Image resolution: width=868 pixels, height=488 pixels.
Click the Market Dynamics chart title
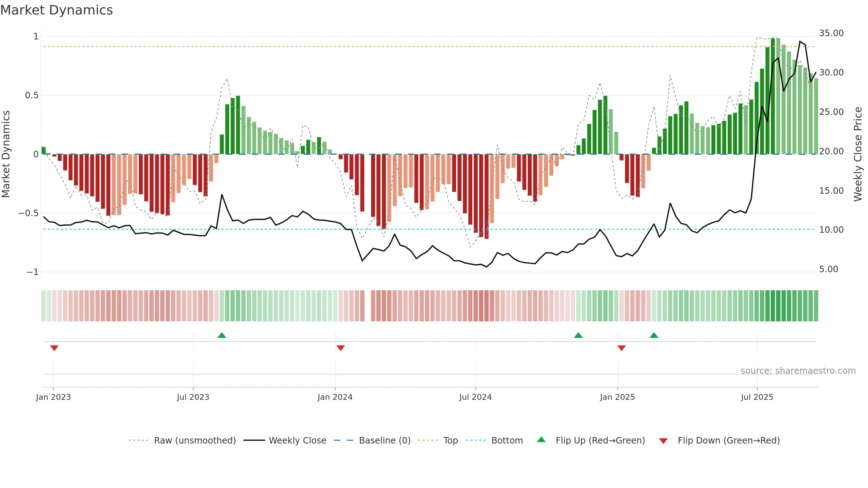pos(57,10)
